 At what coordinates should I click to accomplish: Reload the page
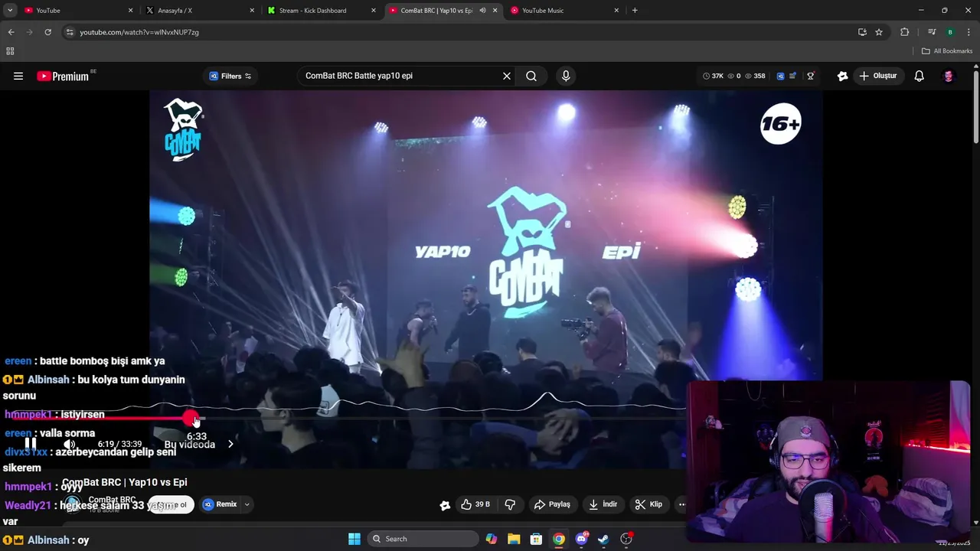pos(47,32)
